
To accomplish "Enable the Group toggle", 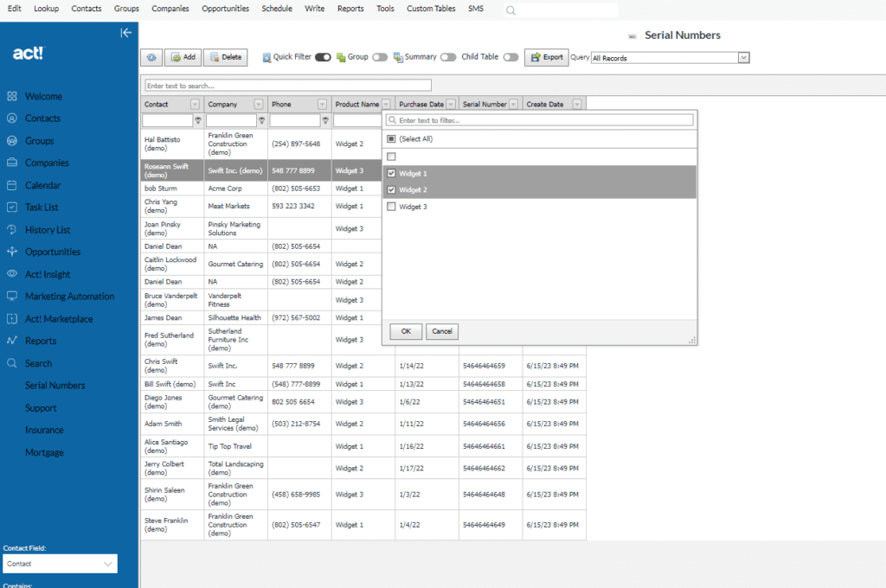I will coord(380,57).
